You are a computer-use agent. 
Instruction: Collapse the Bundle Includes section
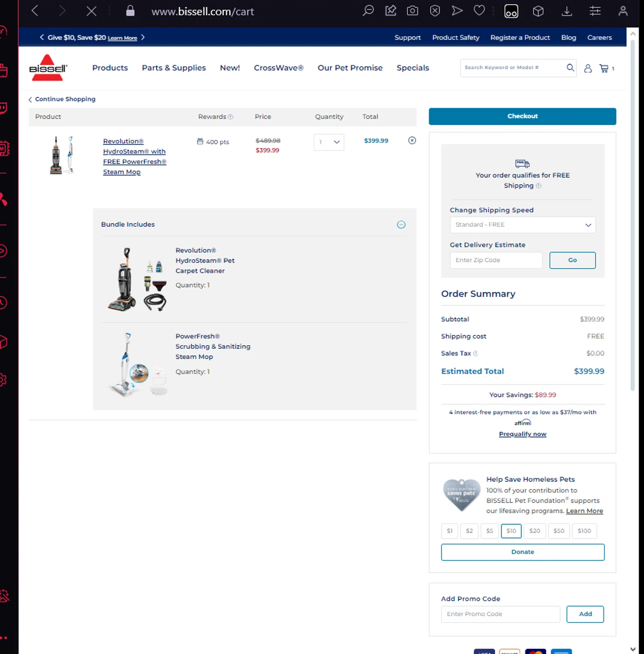tap(401, 225)
